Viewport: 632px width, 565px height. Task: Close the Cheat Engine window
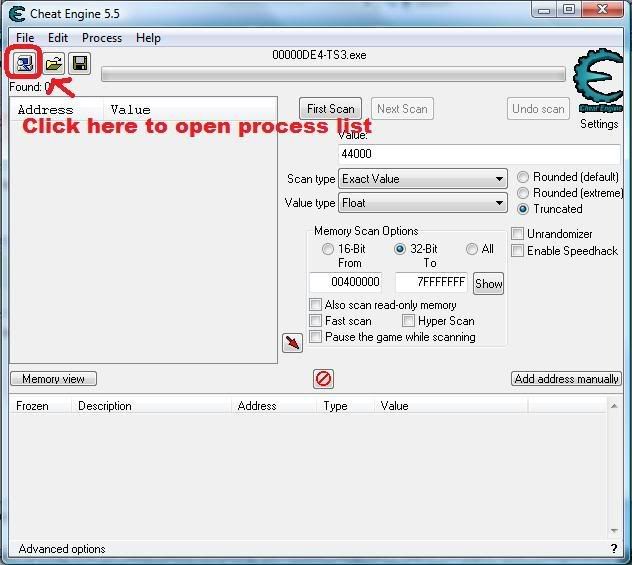[603, 10]
